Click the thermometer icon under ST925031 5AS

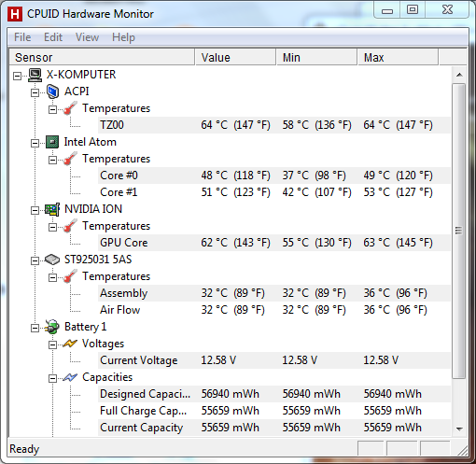pos(70,276)
